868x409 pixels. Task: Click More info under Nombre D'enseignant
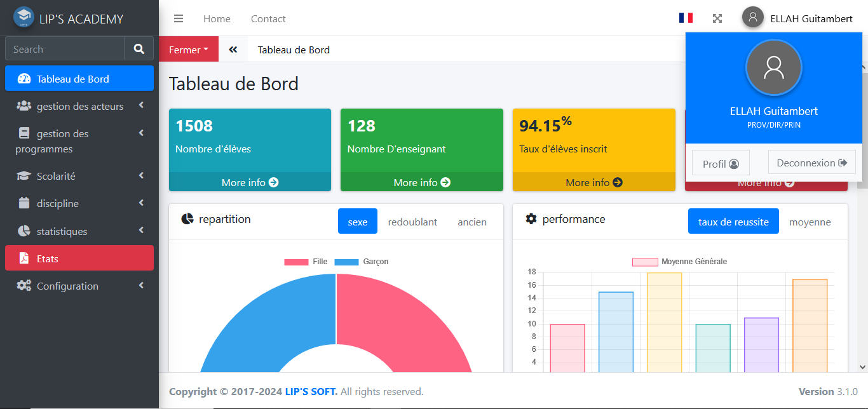422,182
